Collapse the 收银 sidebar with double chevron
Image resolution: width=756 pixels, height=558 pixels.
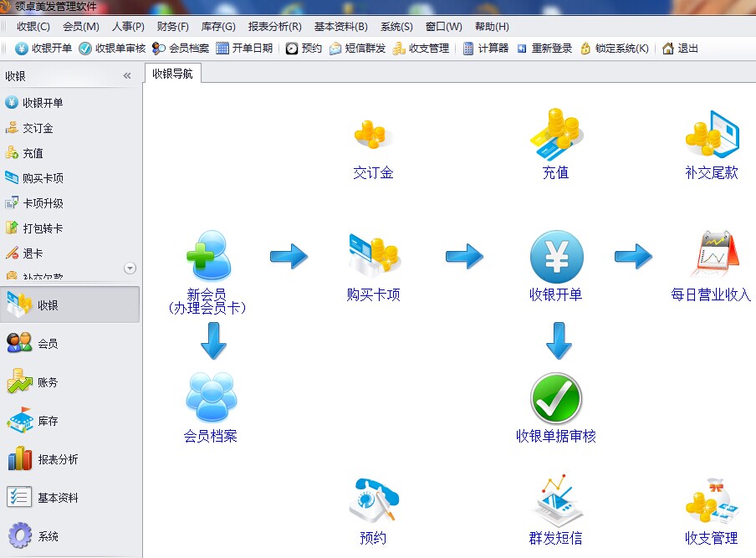(x=127, y=76)
